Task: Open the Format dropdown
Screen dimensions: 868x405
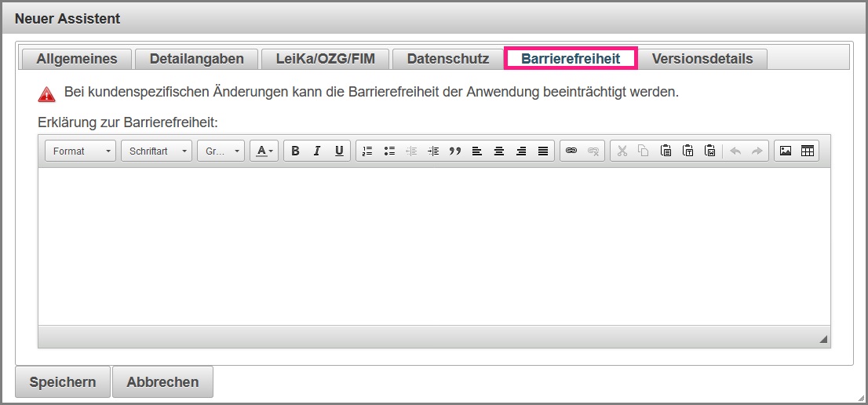Action: pyautogui.click(x=81, y=151)
